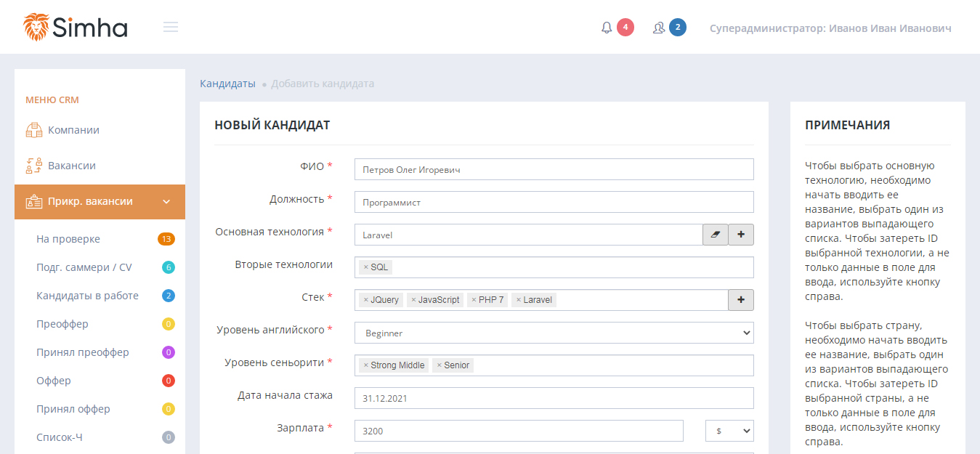The width and height of the screenshot is (980, 454).
Task: Click the ФИО input field
Action: point(554,169)
